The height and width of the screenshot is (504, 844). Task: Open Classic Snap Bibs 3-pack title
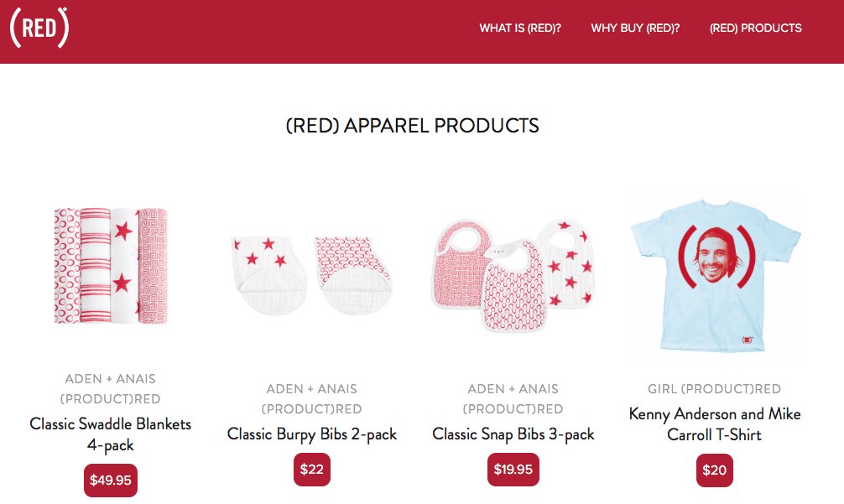tap(513, 434)
